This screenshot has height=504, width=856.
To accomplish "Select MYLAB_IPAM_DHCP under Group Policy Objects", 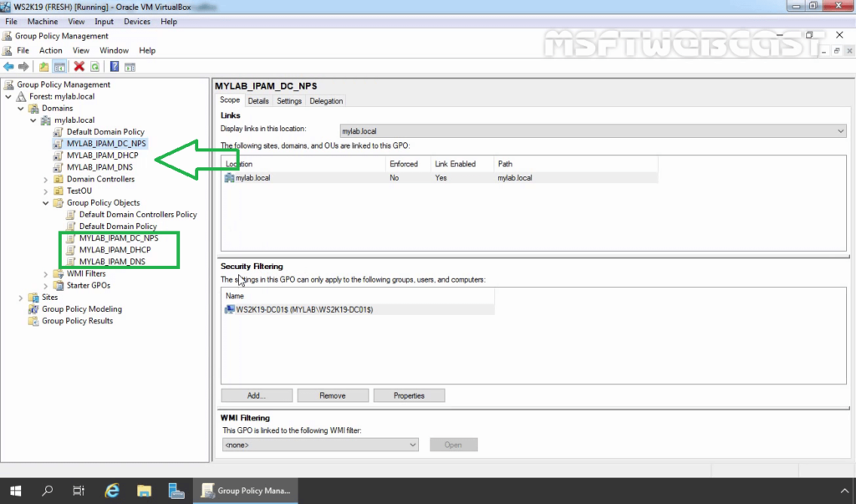I will pos(115,250).
